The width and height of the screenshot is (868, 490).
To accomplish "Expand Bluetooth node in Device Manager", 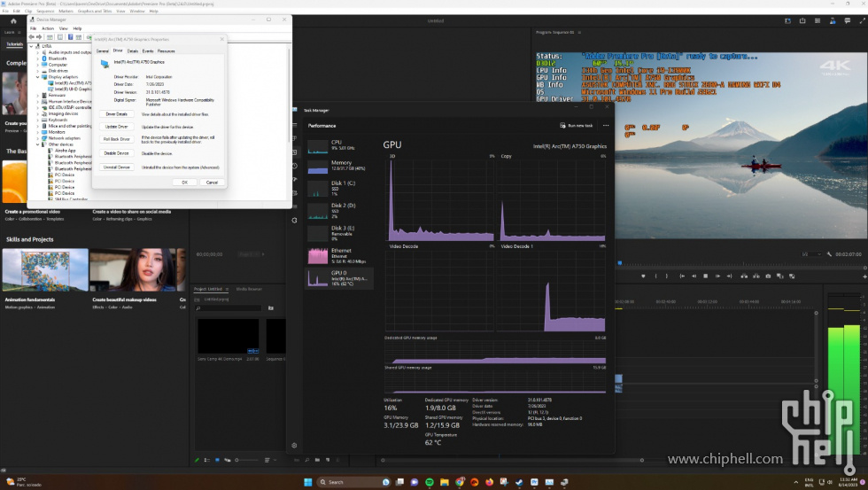I will coord(38,58).
